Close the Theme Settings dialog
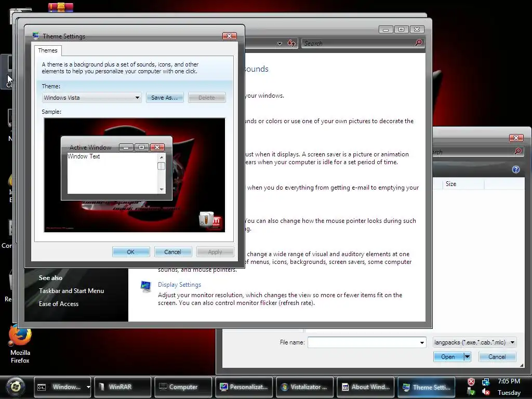Viewport: 532px width, 399px height. (x=229, y=36)
